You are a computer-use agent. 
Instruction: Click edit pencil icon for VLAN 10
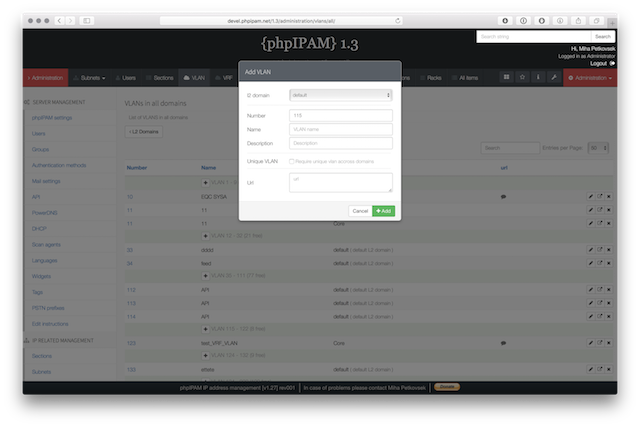coord(590,197)
